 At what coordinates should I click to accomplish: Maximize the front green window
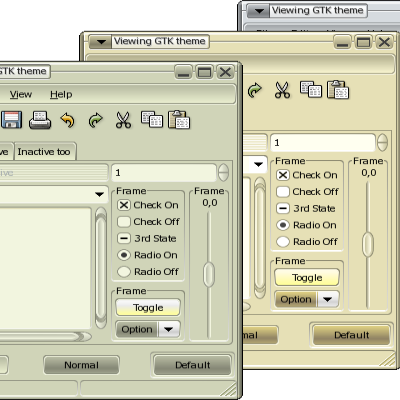[x=204, y=72]
